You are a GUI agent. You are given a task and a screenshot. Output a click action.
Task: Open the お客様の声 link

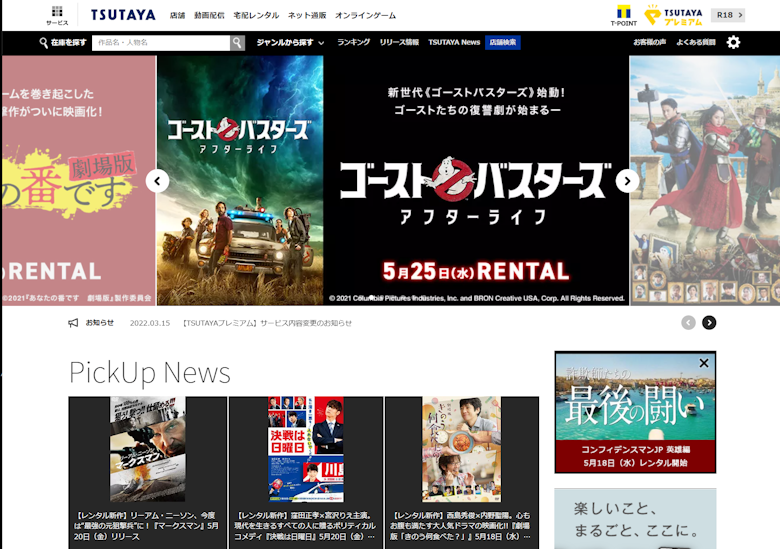(649, 42)
